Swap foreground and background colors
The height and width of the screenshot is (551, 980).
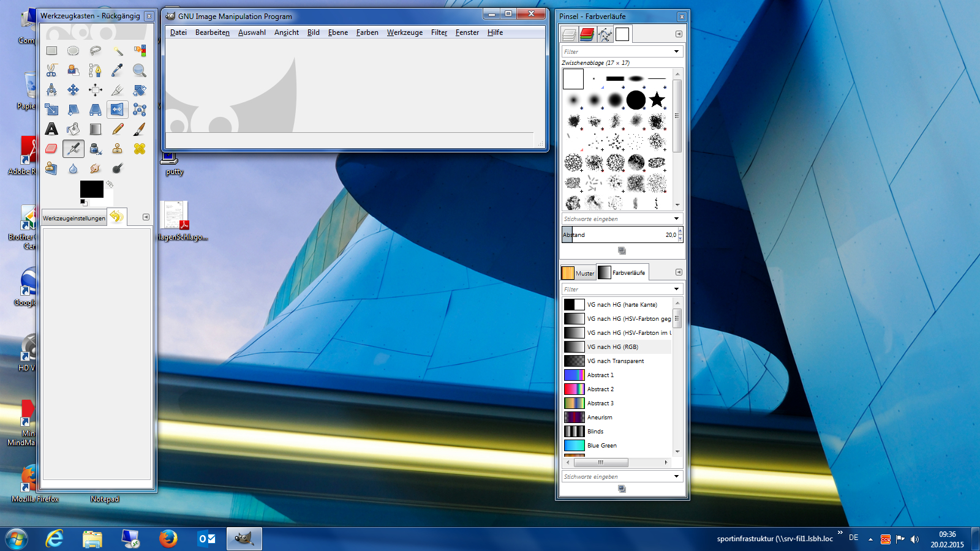tap(110, 184)
